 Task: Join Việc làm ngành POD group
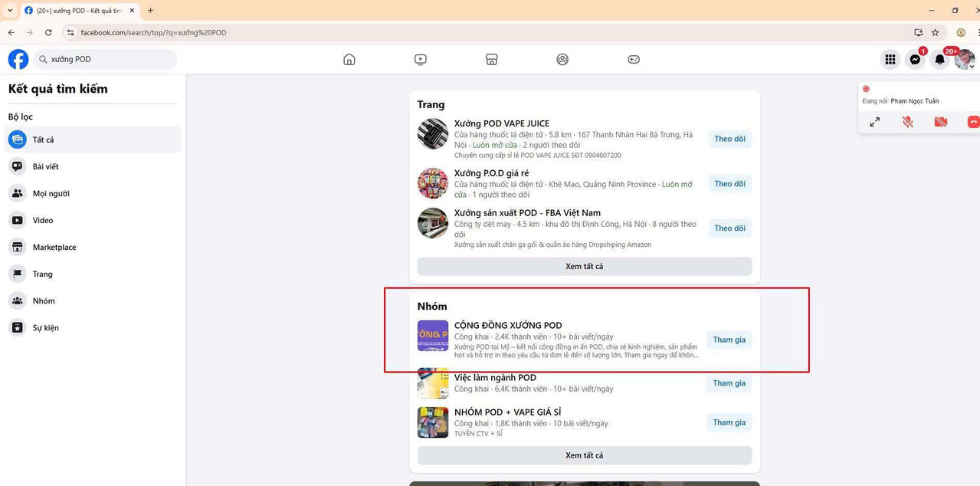click(729, 383)
